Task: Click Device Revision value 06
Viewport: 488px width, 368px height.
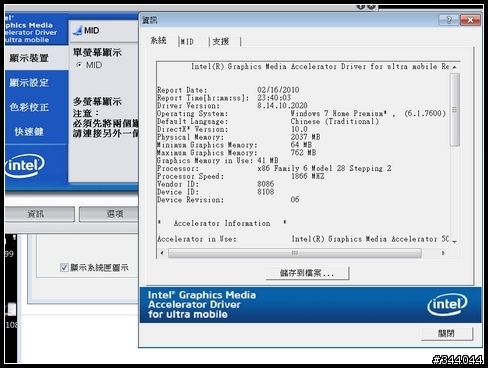Action: [295, 200]
